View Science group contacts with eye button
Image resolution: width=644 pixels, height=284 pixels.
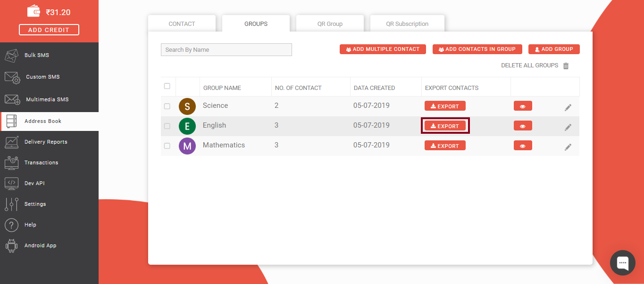(523, 106)
